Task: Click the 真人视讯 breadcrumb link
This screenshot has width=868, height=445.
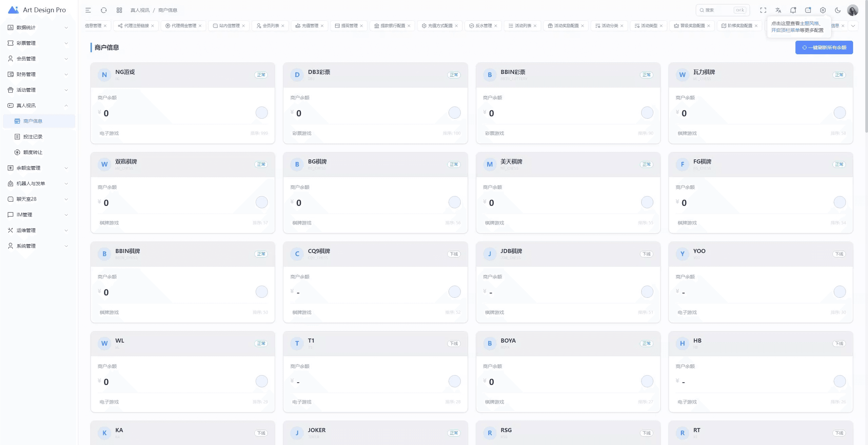Action: point(140,10)
